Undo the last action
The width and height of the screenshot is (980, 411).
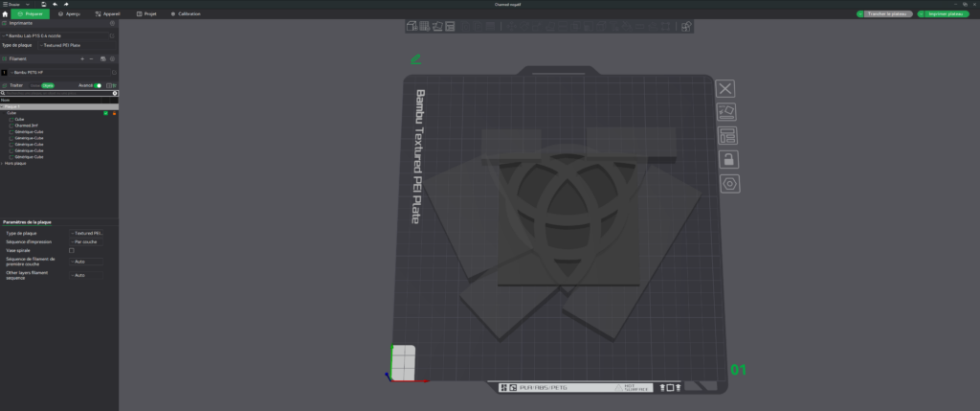pyautogui.click(x=55, y=5)
